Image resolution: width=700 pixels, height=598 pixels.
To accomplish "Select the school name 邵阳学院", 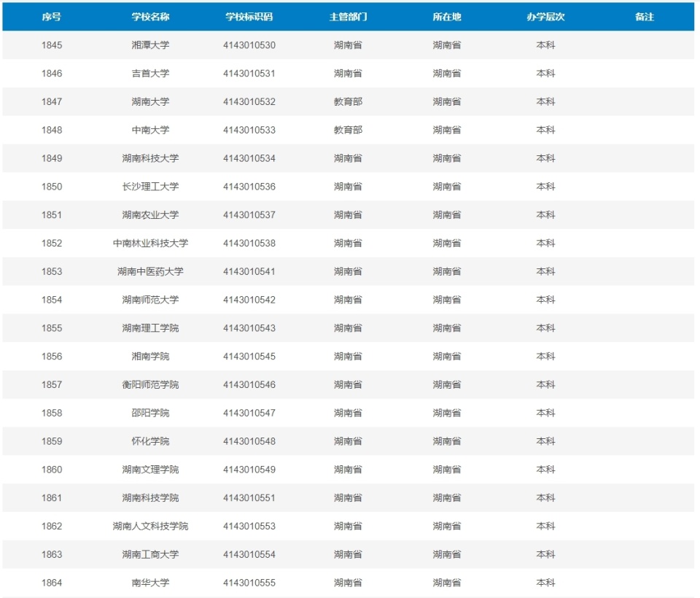I will tap(150, 413).
